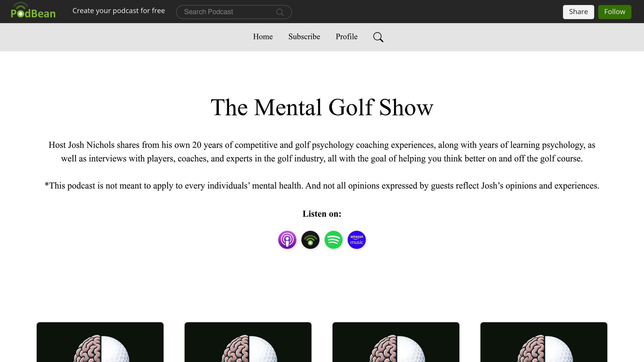Share this podcast page

point(578,12)
